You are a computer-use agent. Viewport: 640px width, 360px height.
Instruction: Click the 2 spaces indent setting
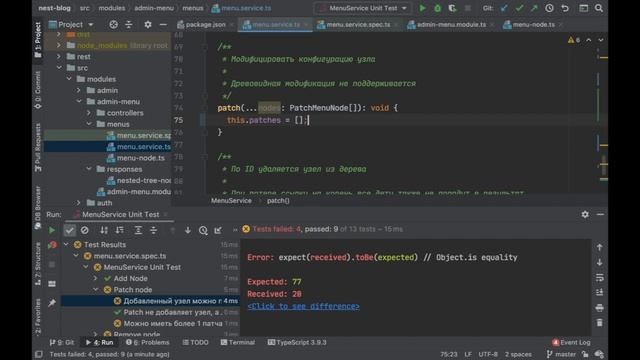518,354
